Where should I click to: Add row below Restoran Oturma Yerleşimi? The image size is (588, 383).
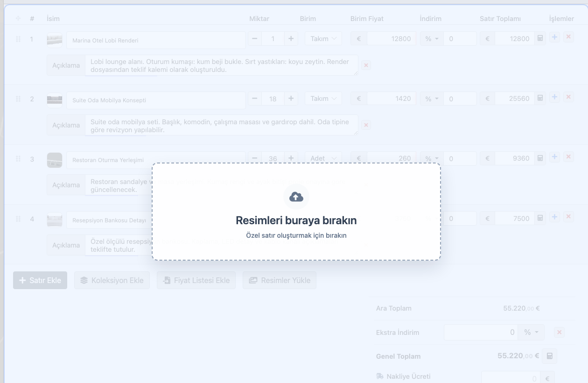pyautogui.click(x=554, y=156)
